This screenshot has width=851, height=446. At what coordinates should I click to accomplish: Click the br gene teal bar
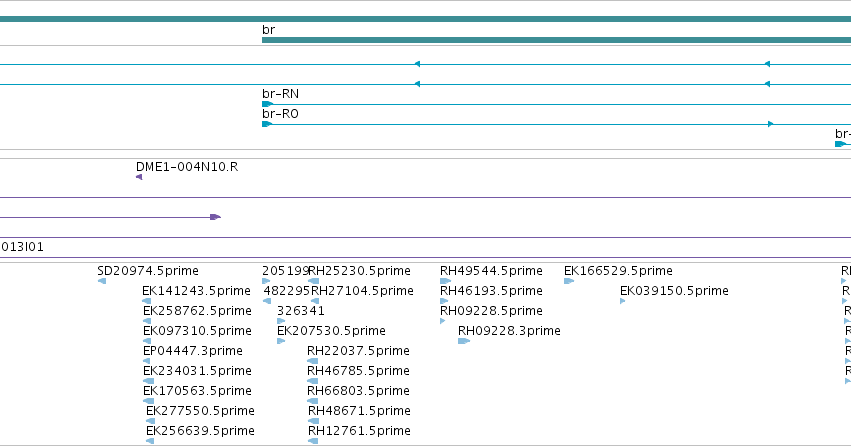tap(556, 40)
